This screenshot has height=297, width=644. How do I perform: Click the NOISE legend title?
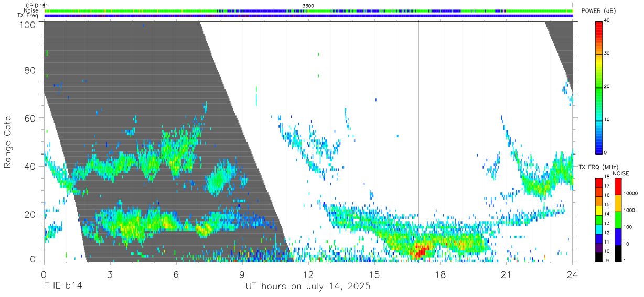tap(620, 173)
